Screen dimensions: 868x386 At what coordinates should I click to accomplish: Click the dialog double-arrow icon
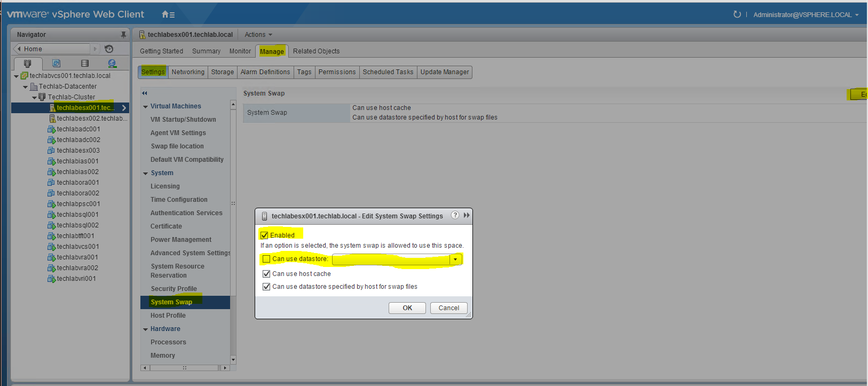[467, 215]
